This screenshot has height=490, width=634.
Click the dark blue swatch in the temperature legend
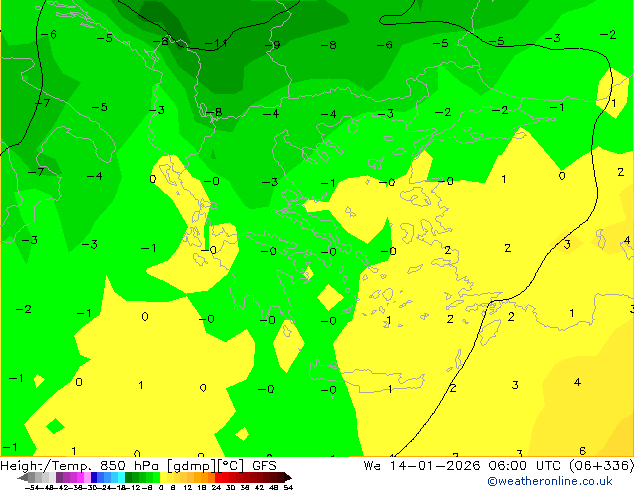point(94,478)
